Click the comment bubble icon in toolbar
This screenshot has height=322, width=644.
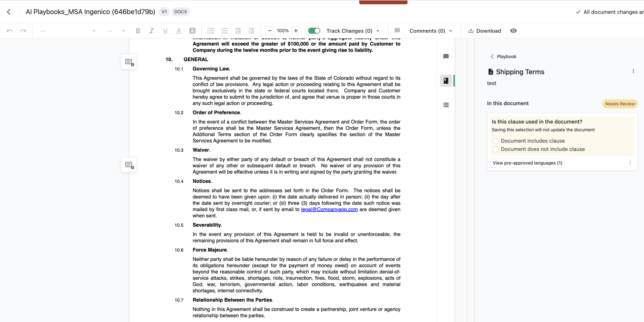tap(397, 31)
